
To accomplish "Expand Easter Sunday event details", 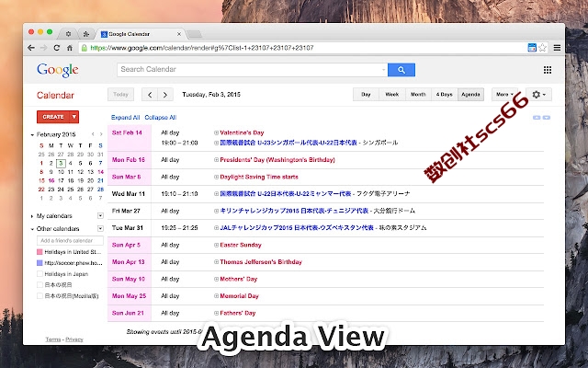I will [x=217, y=245].
